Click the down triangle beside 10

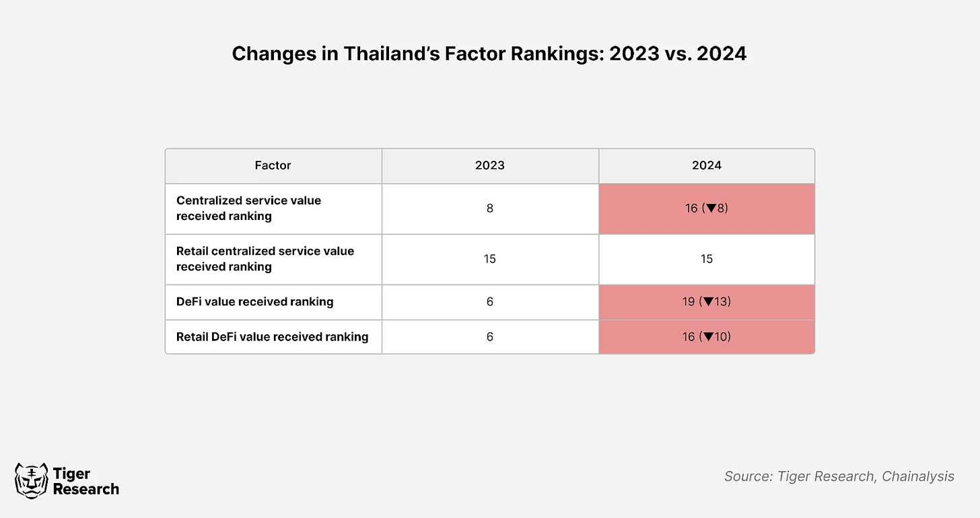pyautogui.click(x=707, y=337)
